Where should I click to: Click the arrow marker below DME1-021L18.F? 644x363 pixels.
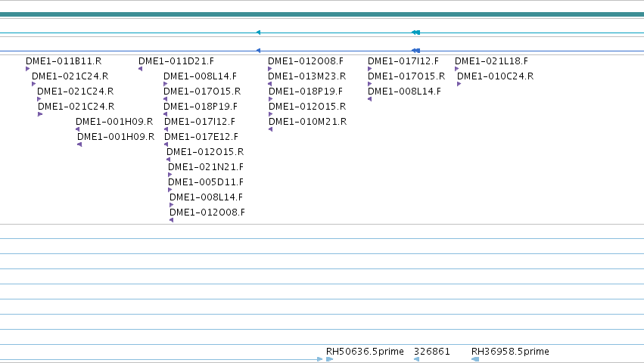tap(457, 69)
